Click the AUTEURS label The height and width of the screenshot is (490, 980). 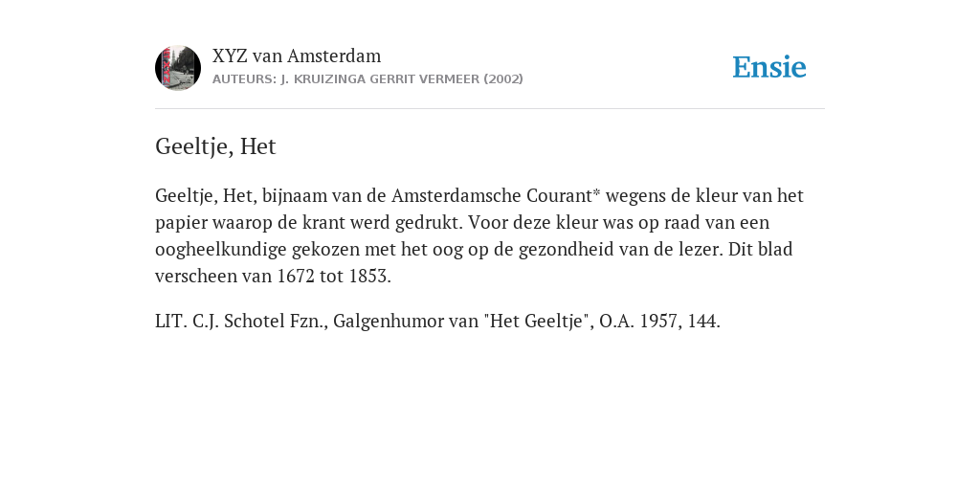tap(244, 79)
